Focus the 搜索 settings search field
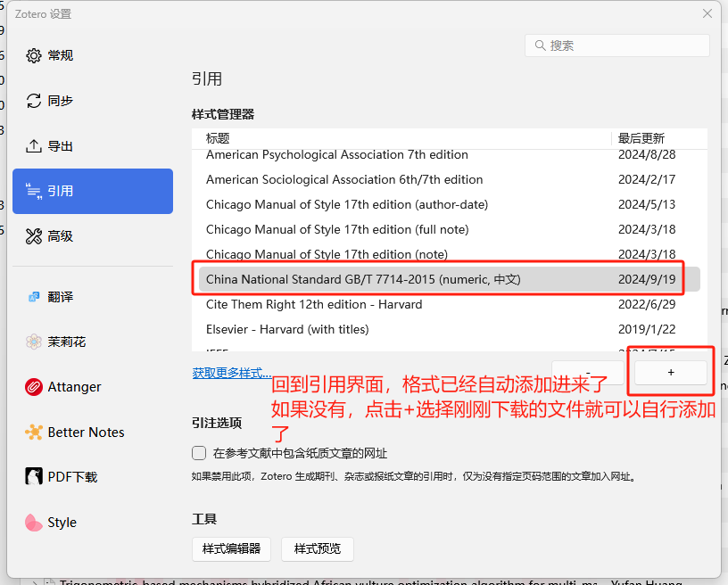This screenshot has height=585, width=728. [617, 45]
